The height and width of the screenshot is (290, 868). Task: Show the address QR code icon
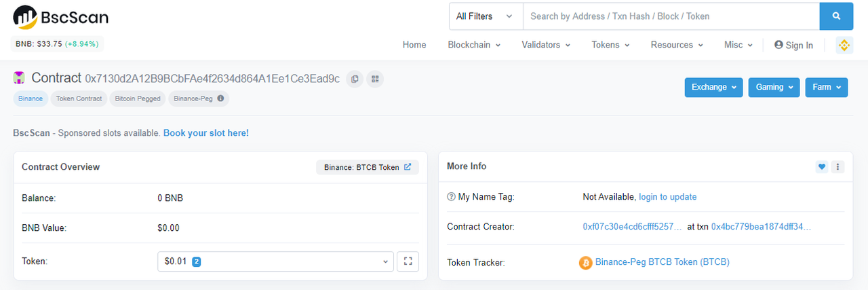[x=375, y=79]
